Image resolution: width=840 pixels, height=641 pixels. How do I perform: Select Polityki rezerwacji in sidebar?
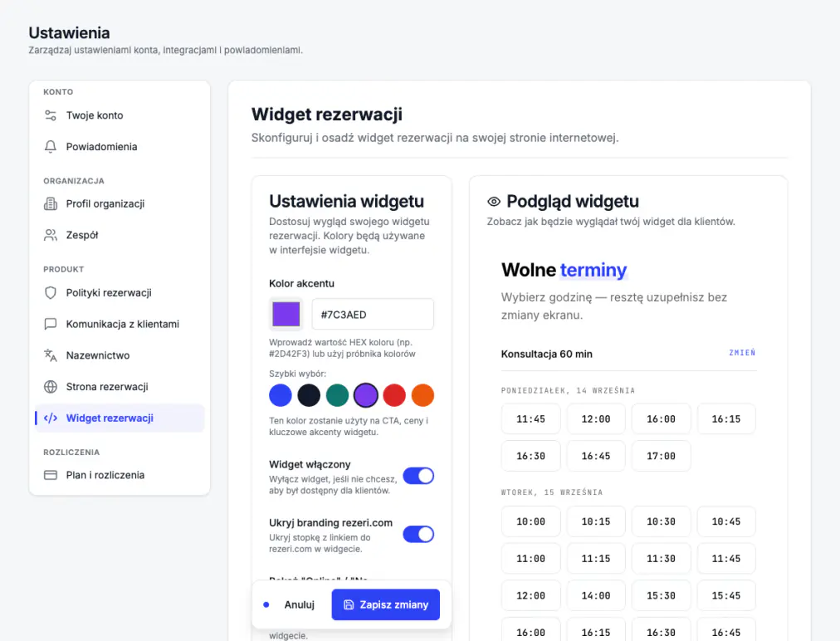[x=120, y=292]
